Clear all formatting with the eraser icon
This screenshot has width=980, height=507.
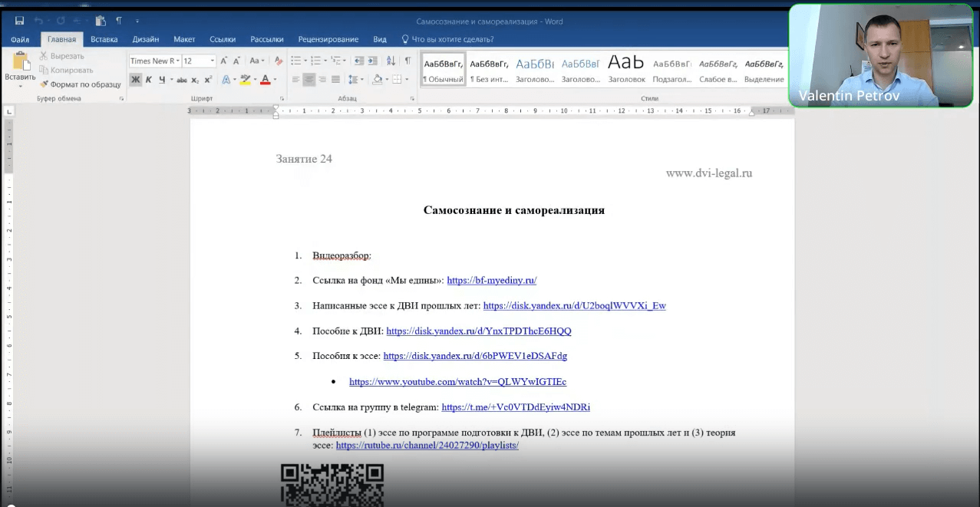[279, 61]
